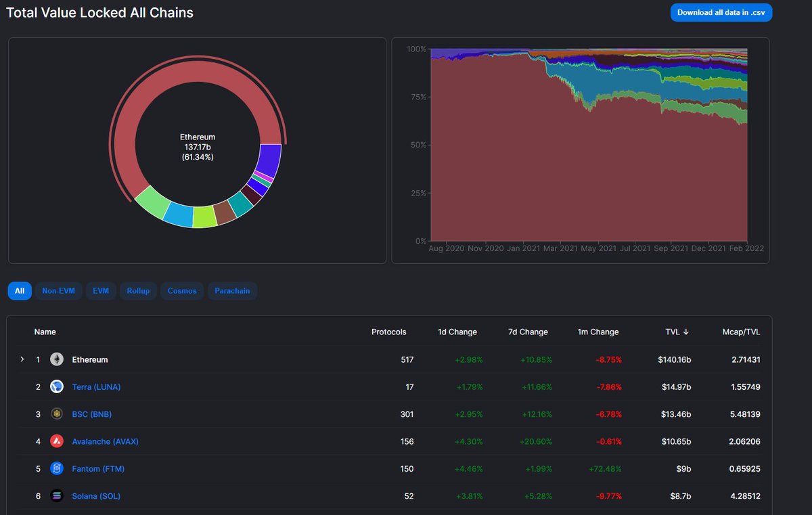Click the Terra (LUNA) logo icon
The image size is (812, 515).
click(x=58, y=387)
